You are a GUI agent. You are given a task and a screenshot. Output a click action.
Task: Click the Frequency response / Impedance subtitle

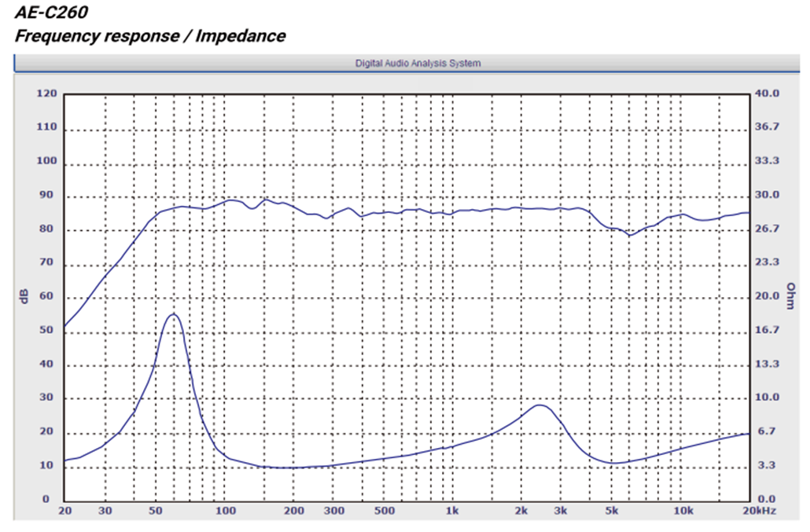150,35
